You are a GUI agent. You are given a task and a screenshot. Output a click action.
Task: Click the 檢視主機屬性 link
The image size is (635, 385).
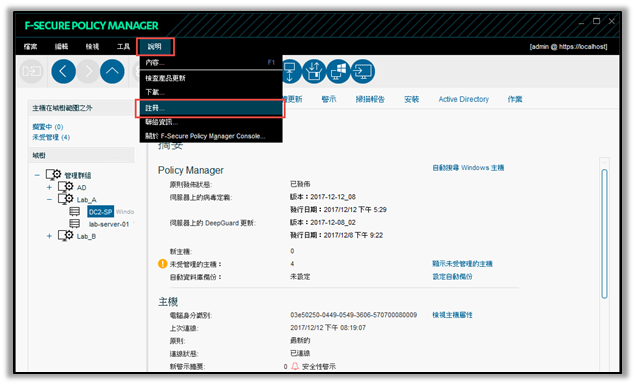(x=452, y=315)
